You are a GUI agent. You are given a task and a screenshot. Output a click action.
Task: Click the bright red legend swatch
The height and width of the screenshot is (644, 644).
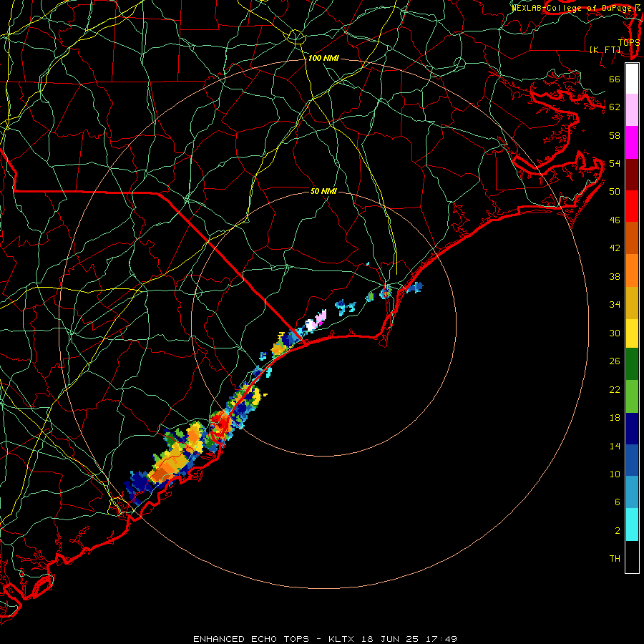[632, 206]
